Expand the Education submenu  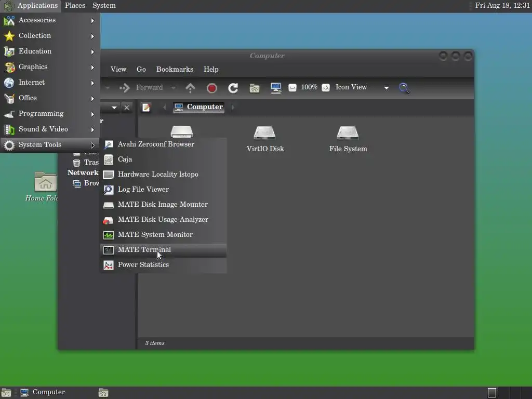tap(50, 51)
